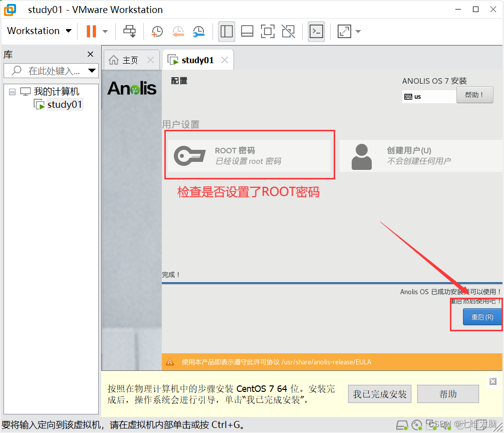The width and height of the screenshot is (504, 433).
Task: Click the EULA warning icon
Action: (170, 362)
